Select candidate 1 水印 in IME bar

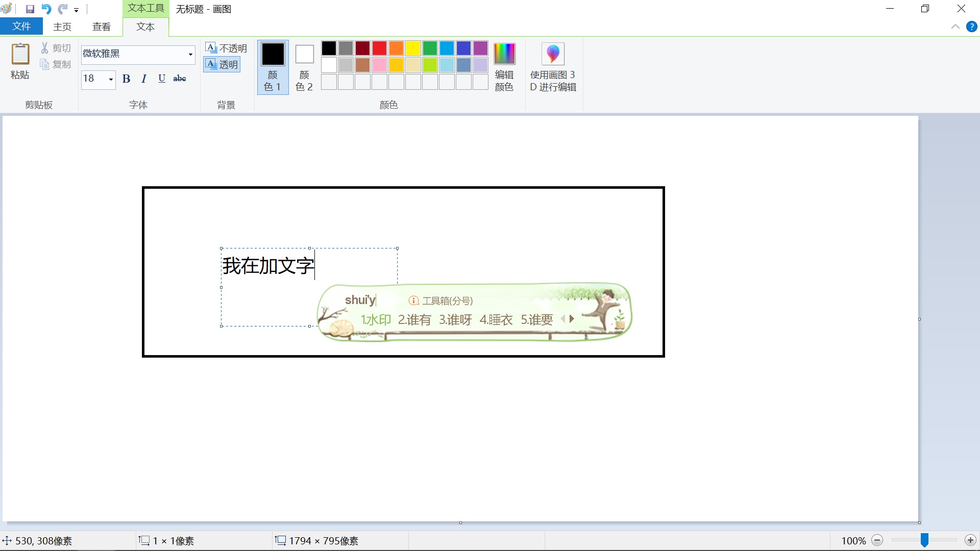[376, 320]
